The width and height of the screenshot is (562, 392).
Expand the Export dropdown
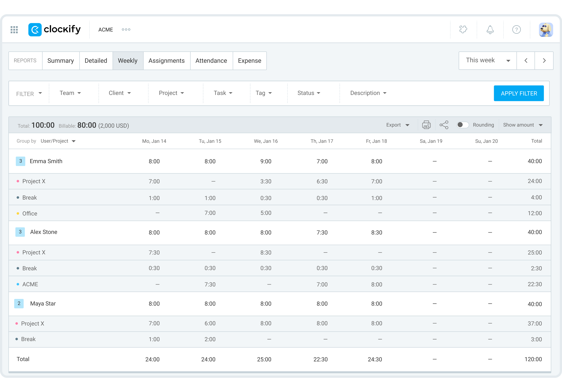(x=398, y=125)
